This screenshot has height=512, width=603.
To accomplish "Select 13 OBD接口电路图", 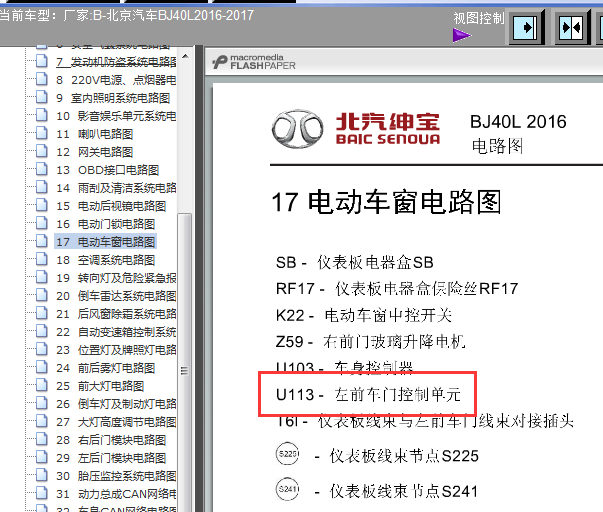I will coord(108,170).
